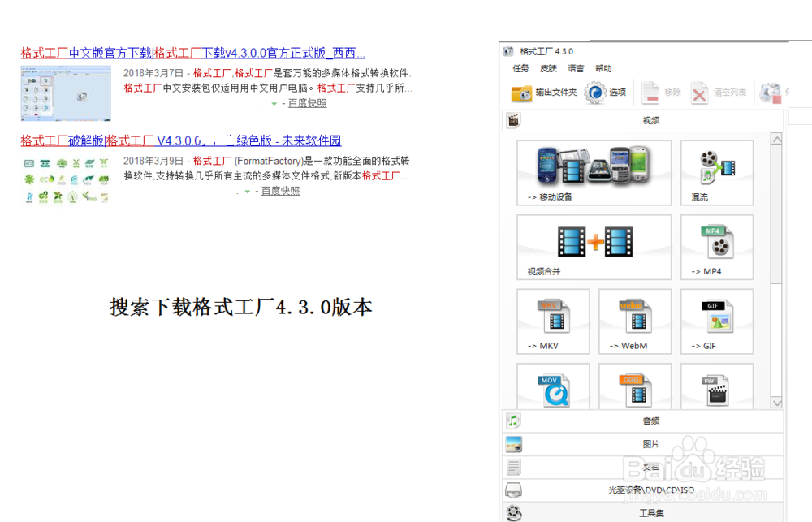Expand the green arrow beside first 百度快照

tap(274, 104)
